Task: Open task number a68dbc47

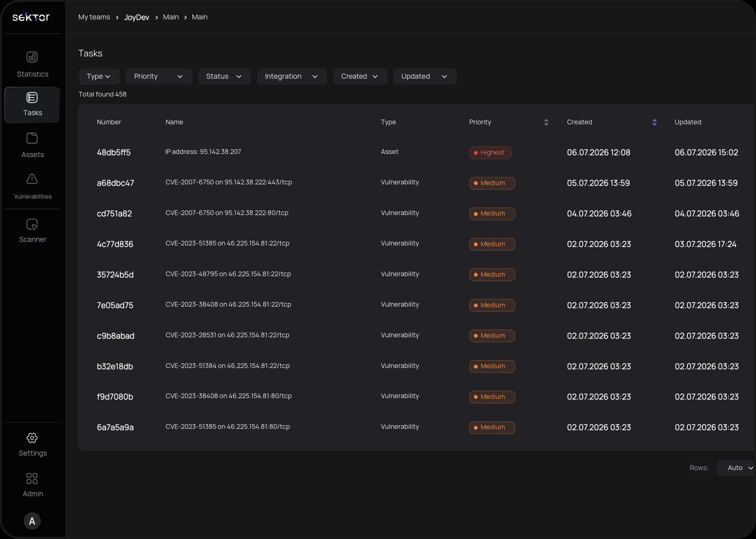Action: tap(115, 183)
